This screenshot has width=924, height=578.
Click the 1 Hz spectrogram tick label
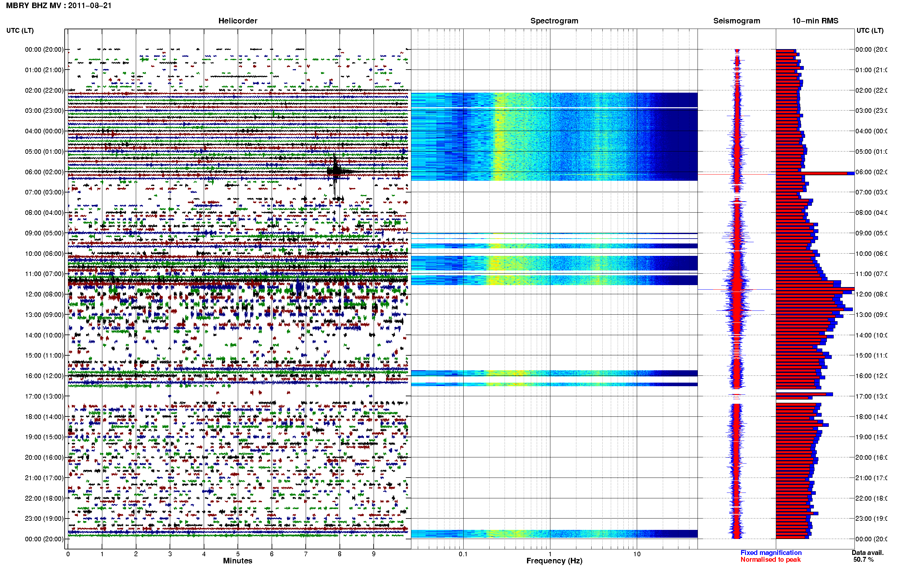click(x=550, y=554)
